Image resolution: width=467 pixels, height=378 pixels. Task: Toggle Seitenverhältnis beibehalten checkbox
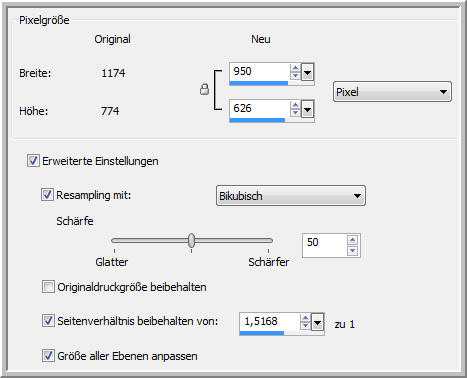[x=48, y=321]
